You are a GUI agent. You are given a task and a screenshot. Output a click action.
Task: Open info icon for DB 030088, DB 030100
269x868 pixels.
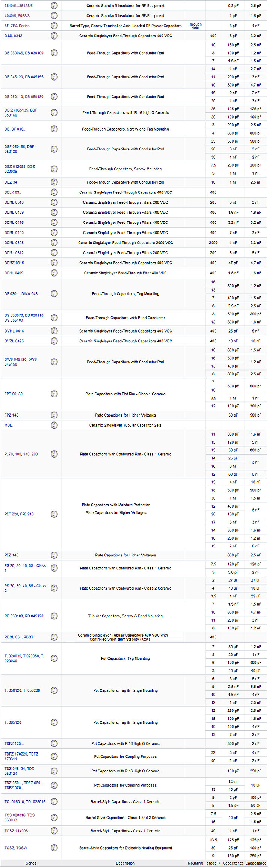click(54, 53)
